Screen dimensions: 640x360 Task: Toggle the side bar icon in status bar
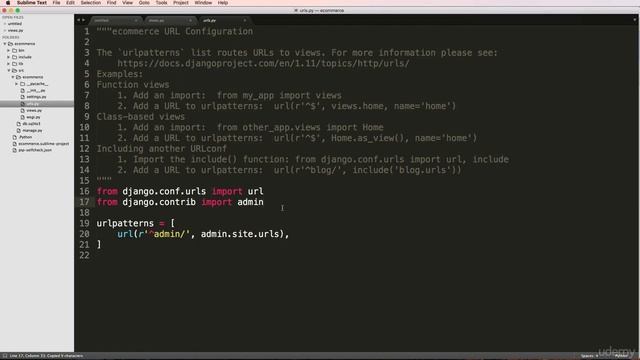click(4, 356)
